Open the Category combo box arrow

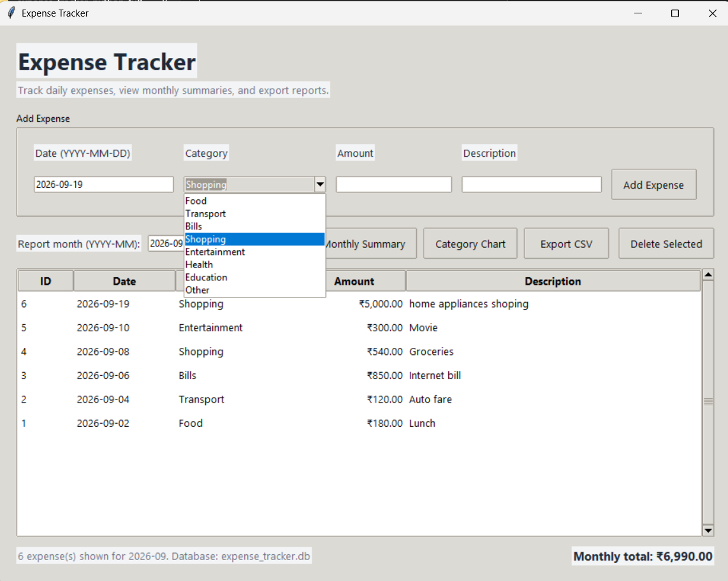tap(320, 184)
